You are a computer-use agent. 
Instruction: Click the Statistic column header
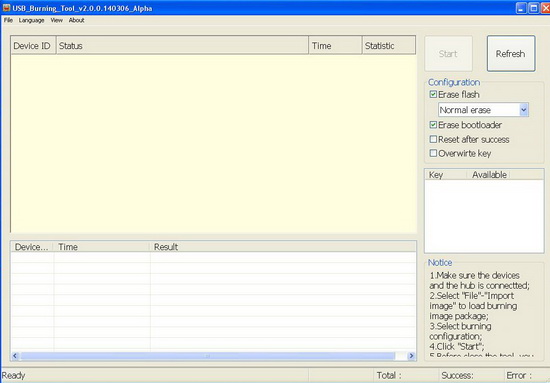(x=389, y=46)
